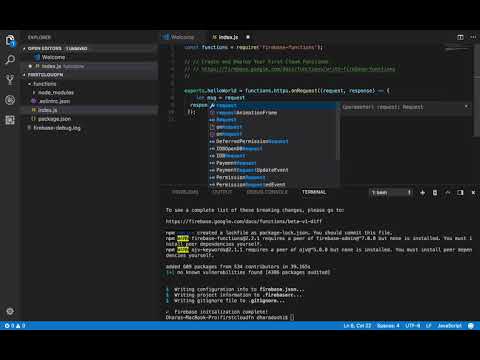480x360 pixels.
Task: Select the PaymentRequestUpdateEvent suggestion
Action: pos(273,170)
